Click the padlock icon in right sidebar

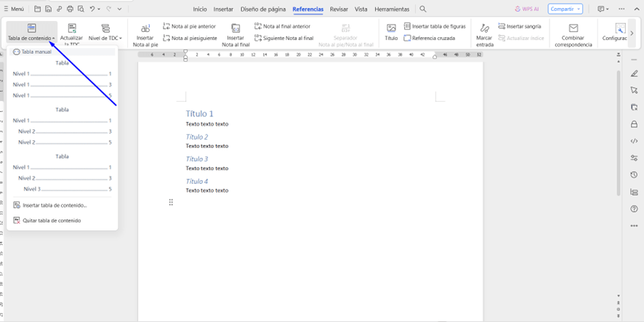pos(634,124)
